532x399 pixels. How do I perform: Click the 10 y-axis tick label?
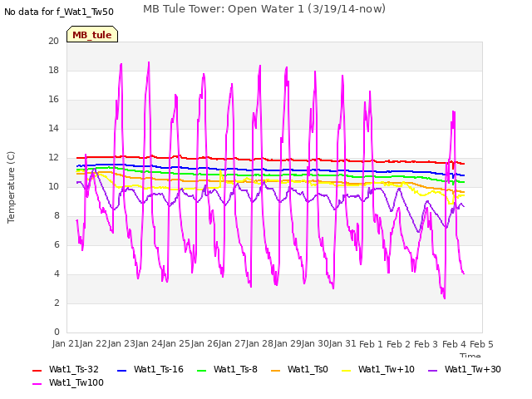click(x=53, y=186)
